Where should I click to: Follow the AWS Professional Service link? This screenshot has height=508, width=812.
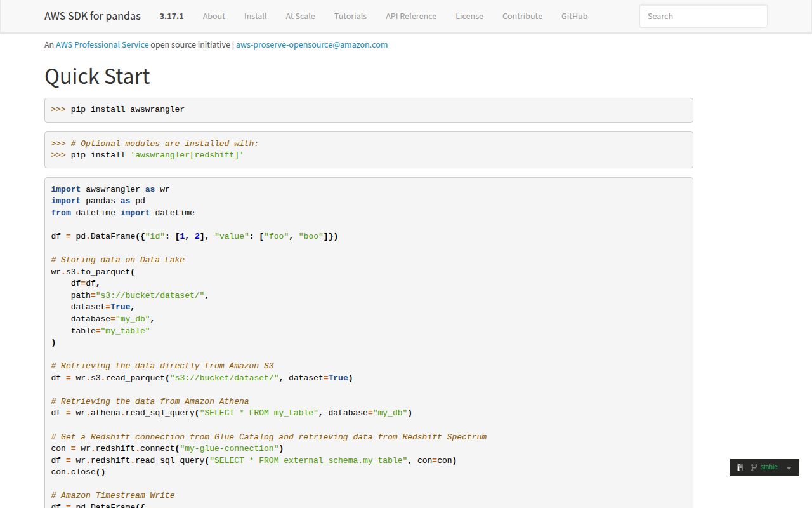pos(102,44)
